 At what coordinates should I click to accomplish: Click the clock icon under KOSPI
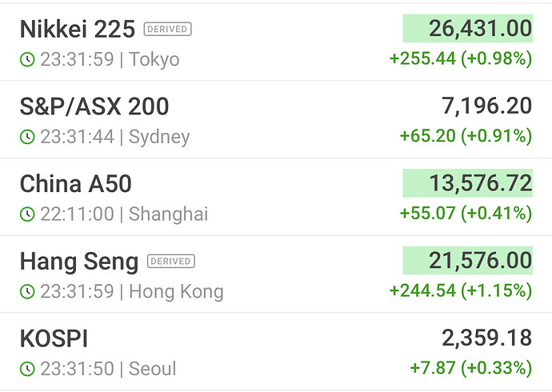(x=27, y=370)
